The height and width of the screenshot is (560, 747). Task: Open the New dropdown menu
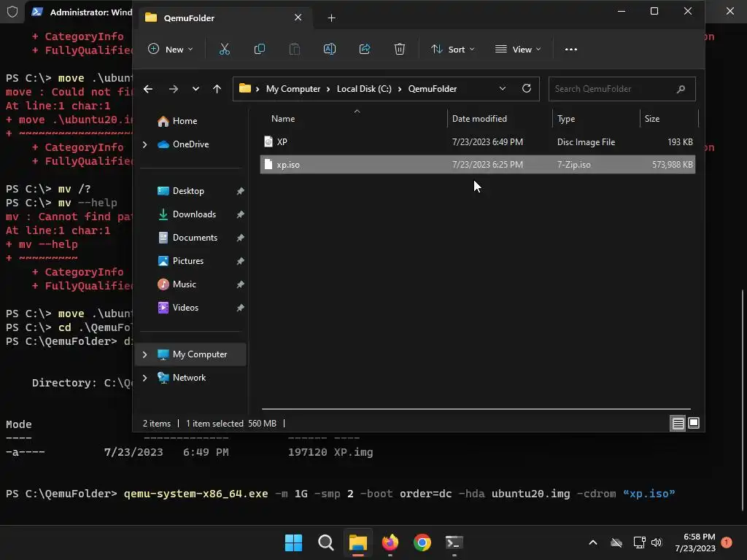(171, 49)
